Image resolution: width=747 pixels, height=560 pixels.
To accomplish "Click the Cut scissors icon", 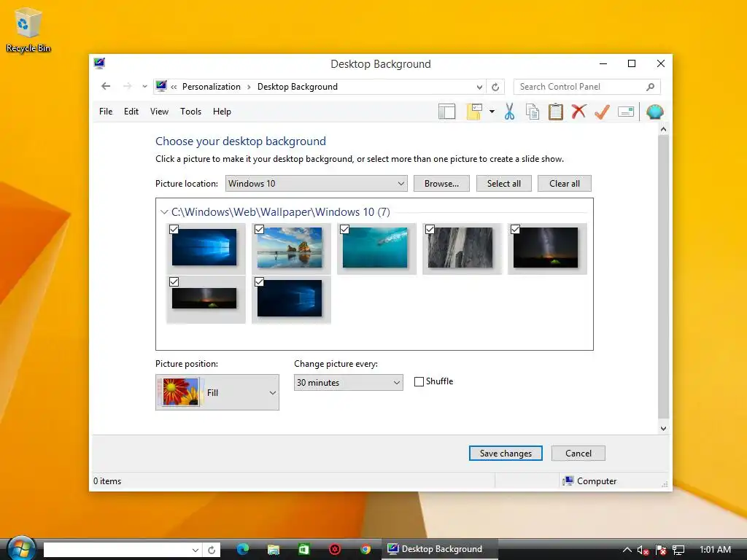I will 509,112.
